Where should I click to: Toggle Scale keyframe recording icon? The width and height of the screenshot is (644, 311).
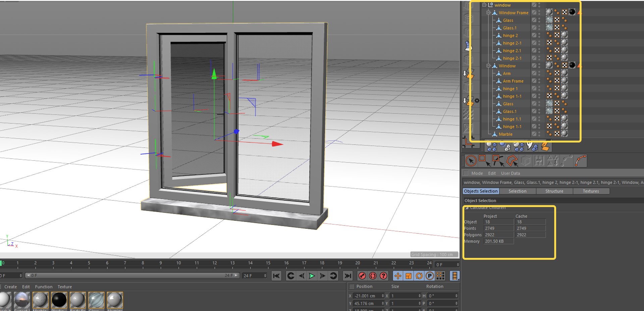click(409, 276)
